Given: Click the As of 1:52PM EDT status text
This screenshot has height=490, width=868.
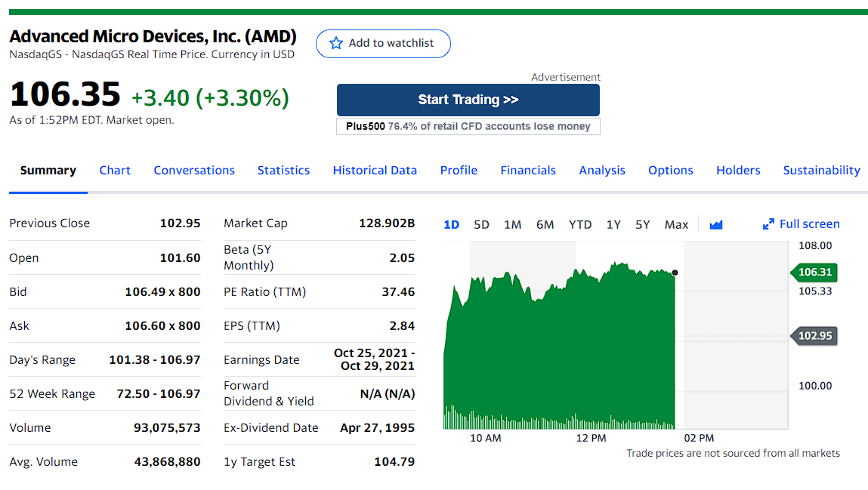Looking at the screenshot, I should (x=91, y=120).
